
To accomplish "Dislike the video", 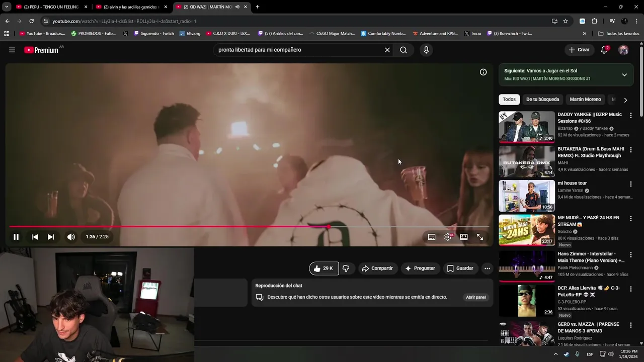I will coord(346,268).
